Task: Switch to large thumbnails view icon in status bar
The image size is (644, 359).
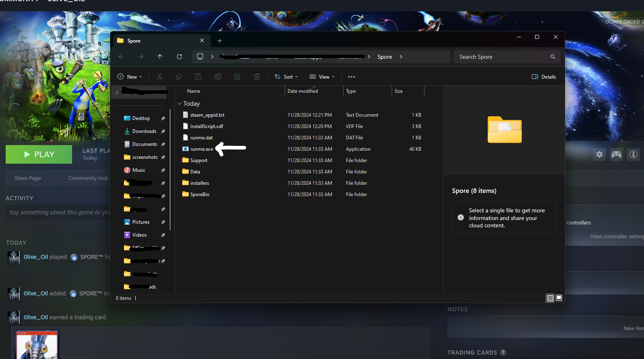Action: [x=559, y=298]
